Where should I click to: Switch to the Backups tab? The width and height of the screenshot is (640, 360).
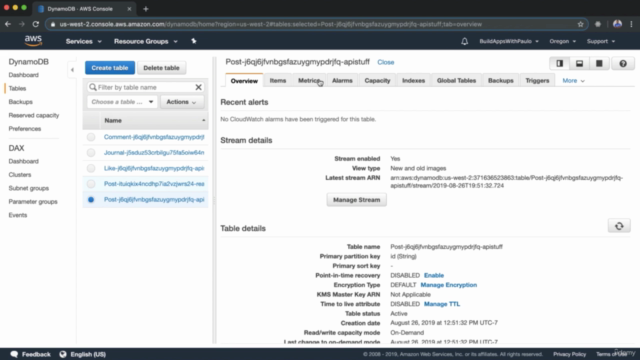500,81
